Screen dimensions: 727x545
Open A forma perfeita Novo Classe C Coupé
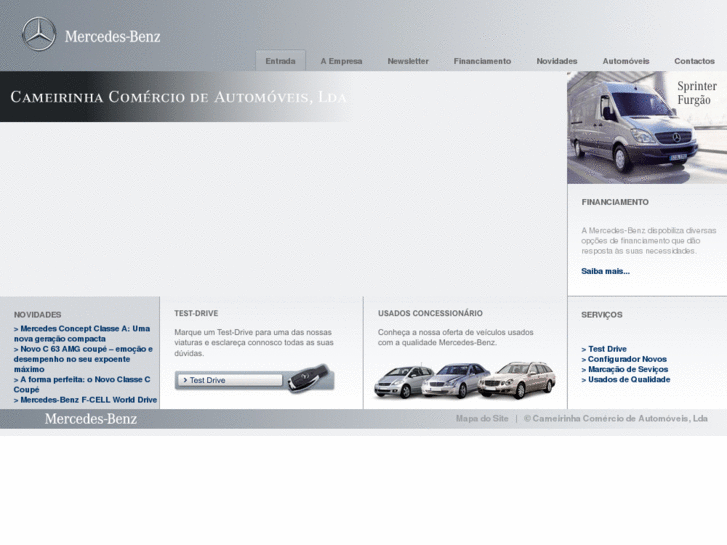tap(82, 385)
